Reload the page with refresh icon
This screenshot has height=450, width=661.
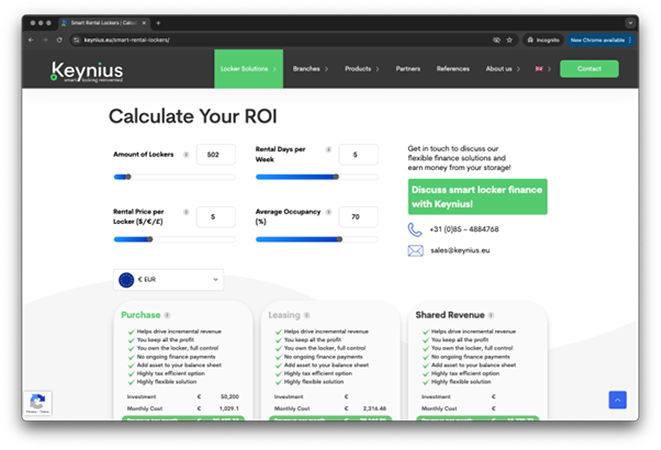click(59, 40)
